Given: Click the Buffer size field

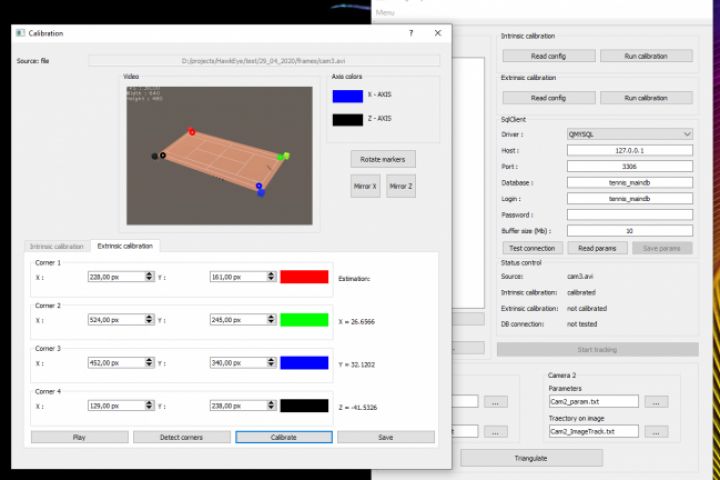Looking at the screenshot, I should pyautogui.click(x=630, y=231).
